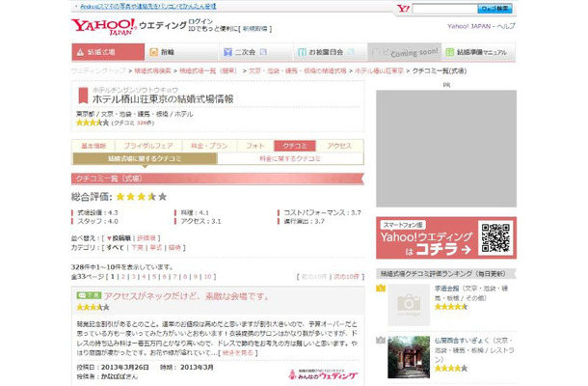Select the 結婚式場 navigation tab
Screen dimensions: 588x386
click(108, 52)
